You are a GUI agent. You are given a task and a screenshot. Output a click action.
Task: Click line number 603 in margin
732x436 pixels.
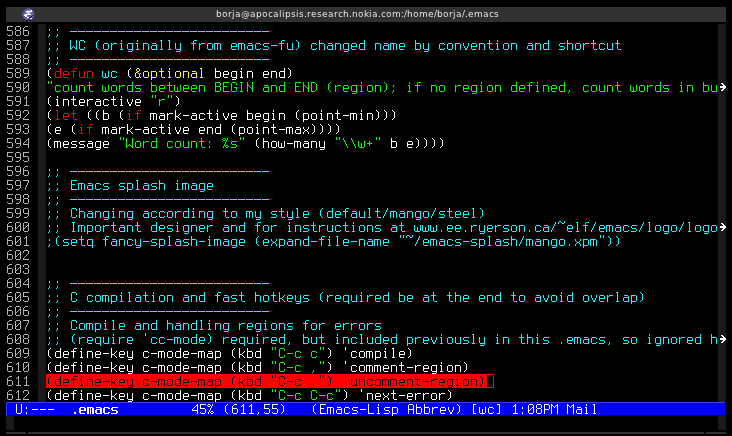pyautogui.click(x=18, y=269)
